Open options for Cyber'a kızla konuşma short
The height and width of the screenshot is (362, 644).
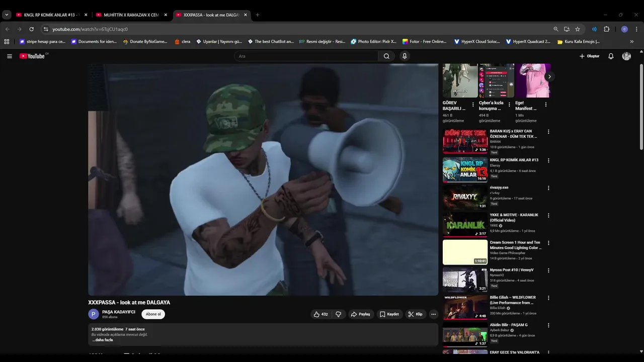click(509, 105)
